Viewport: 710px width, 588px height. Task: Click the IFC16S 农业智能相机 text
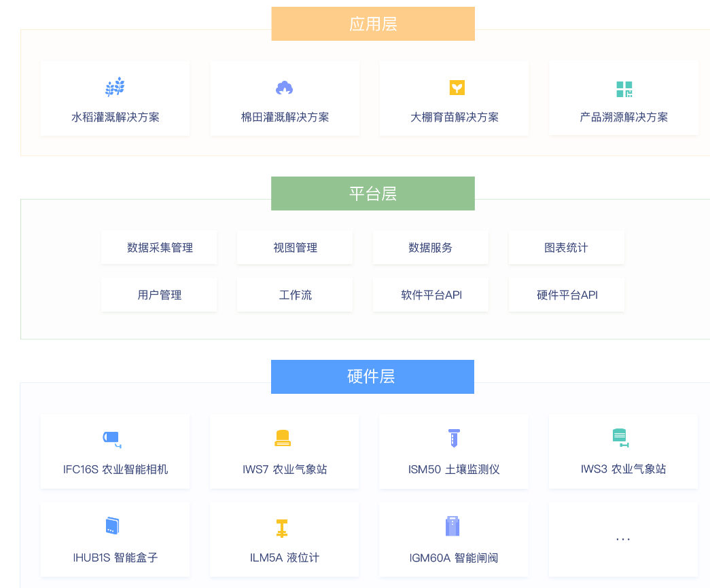pyautogui.click(x=116, y=469)
